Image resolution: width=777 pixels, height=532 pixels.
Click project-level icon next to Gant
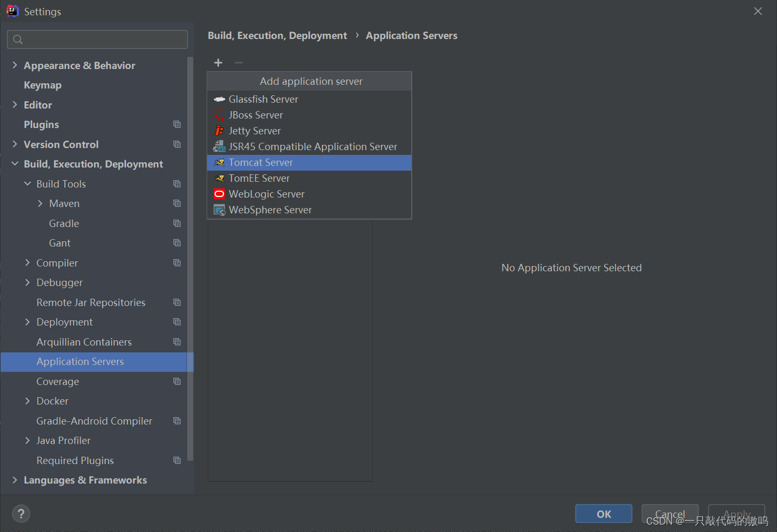pyautogui.click(x=177, y=243)
